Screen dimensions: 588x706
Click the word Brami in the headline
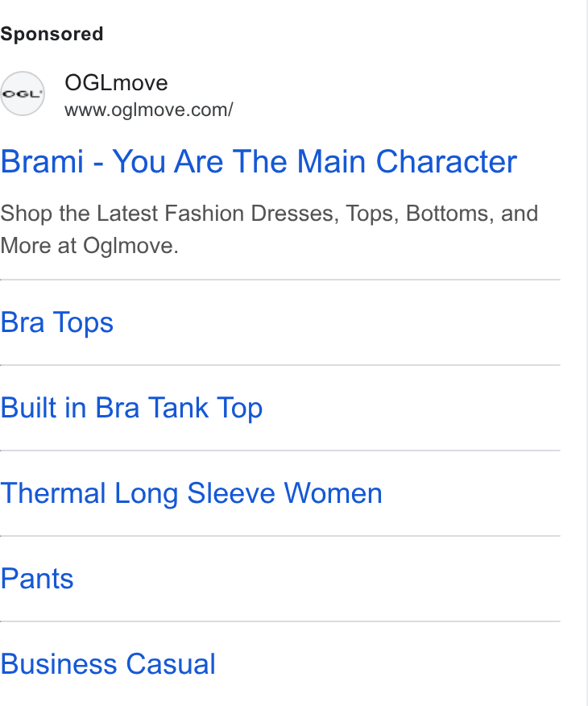[43, 161]
